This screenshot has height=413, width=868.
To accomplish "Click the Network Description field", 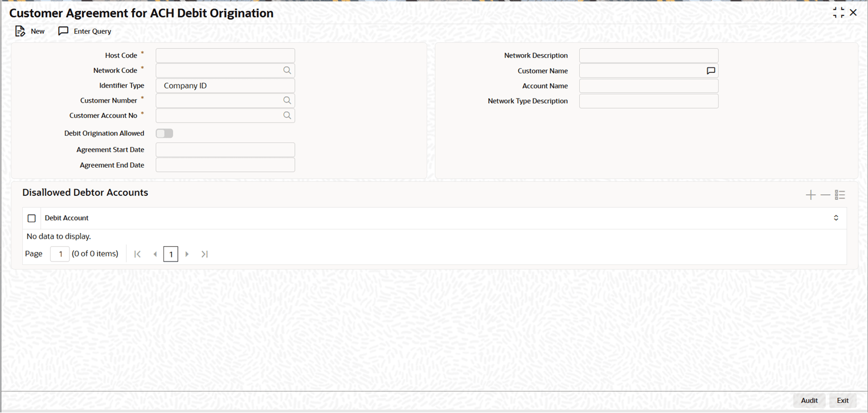I will 649,55.
